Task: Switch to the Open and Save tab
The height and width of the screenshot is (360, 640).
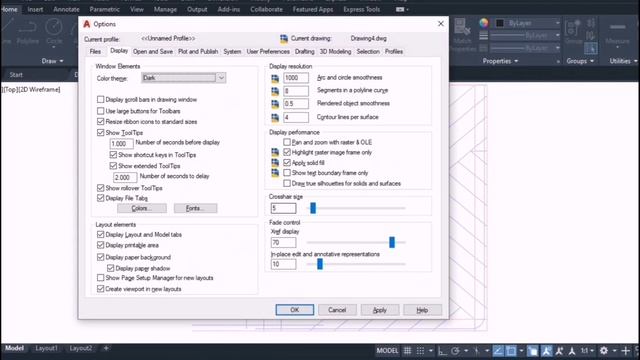Action: 153,51
